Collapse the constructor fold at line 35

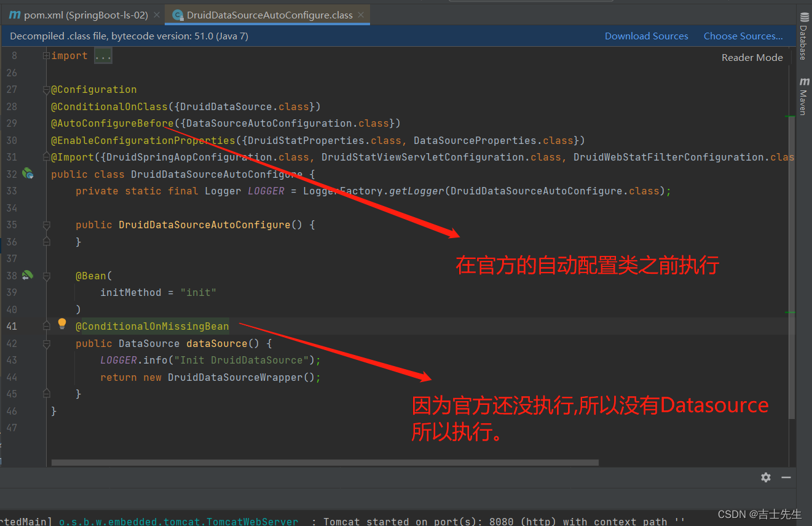(46, 225)
